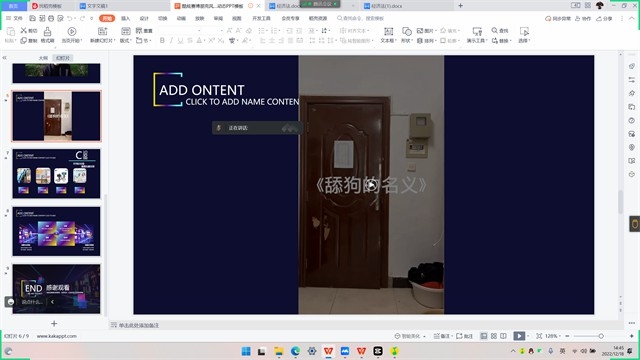The height and width of the screenshot is (360, 640).
Task: Open Windows Start menu
Action: coord(246,351)
